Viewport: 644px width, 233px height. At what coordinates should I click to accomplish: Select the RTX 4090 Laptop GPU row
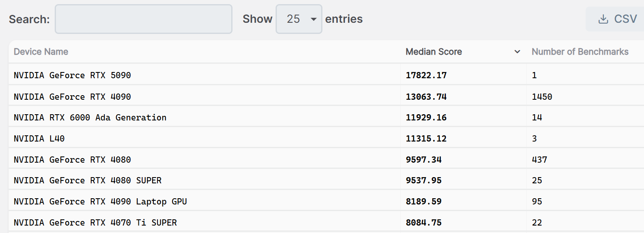point(100,202)
